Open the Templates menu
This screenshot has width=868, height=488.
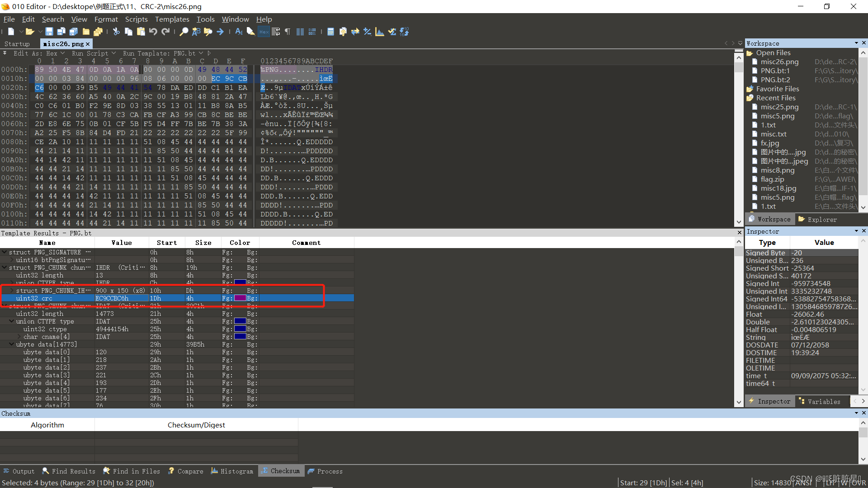pos(172,19)
